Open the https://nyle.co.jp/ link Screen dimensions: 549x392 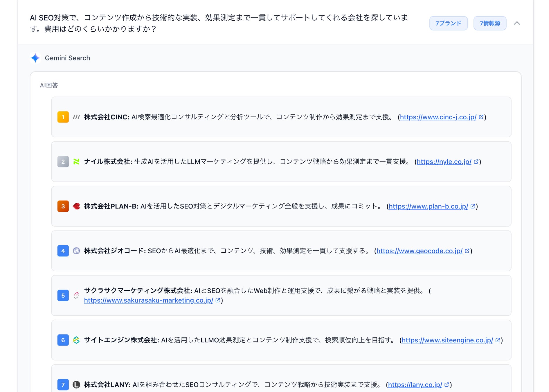point(444,162)
